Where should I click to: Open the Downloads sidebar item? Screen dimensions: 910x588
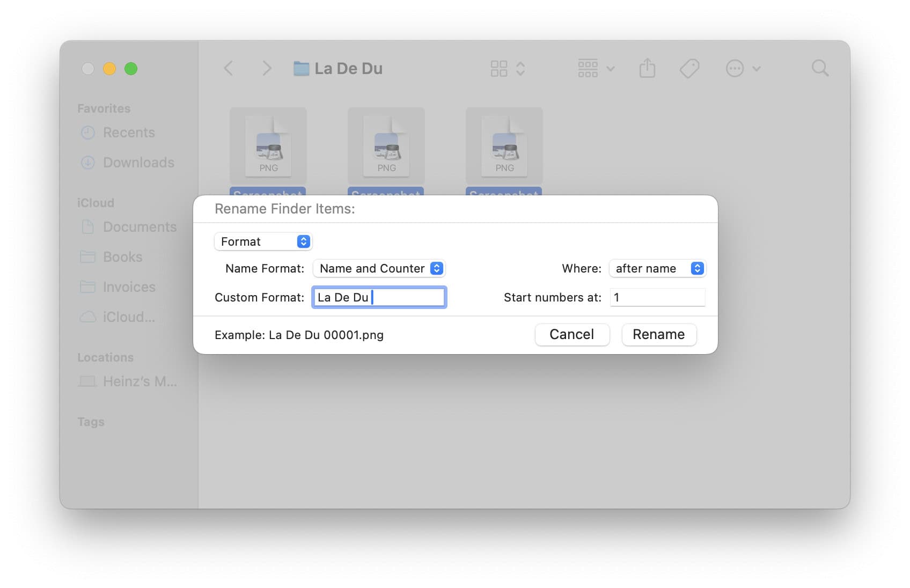137,163
